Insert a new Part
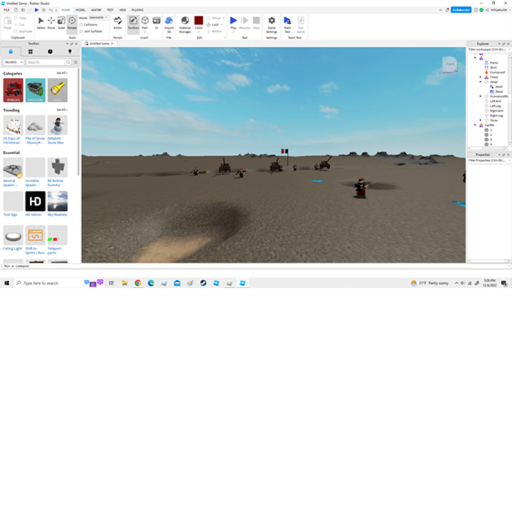 [x=145, y=23]
